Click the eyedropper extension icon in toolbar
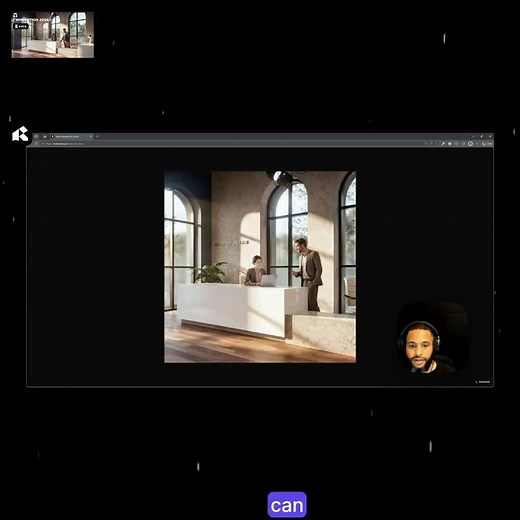The height and width of the screenshot is (520, 520). (x=443, y=143)
